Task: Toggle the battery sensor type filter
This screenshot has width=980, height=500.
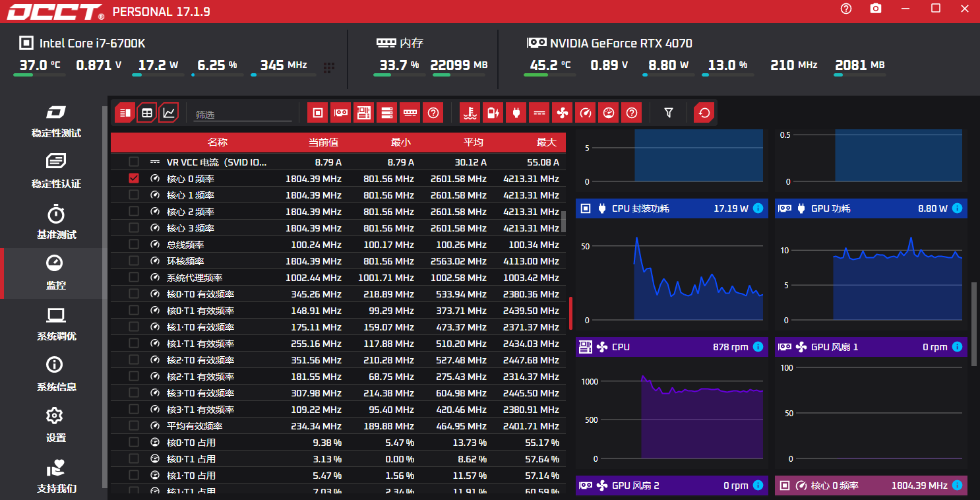Action: point(493,113)
